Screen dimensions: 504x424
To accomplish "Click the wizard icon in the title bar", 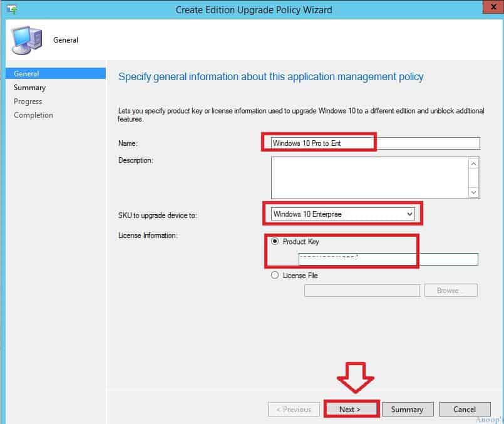I will 12,9.
